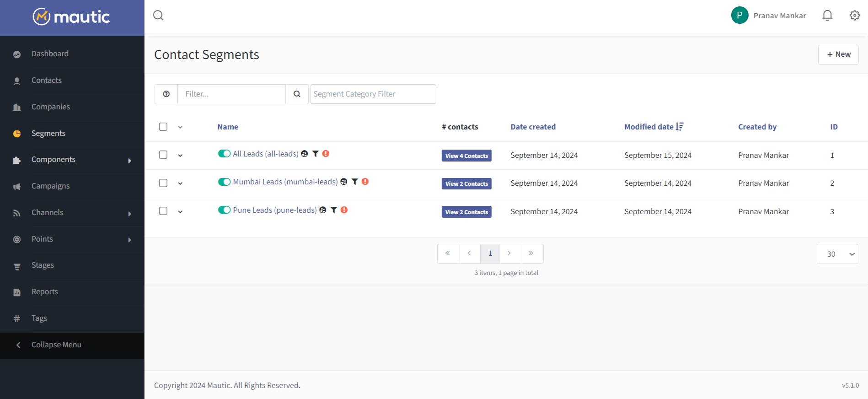Open Campaigns from the sidebar menu
Screen dimensions: 868x399
pyautogui.click(x=50, y=186)
